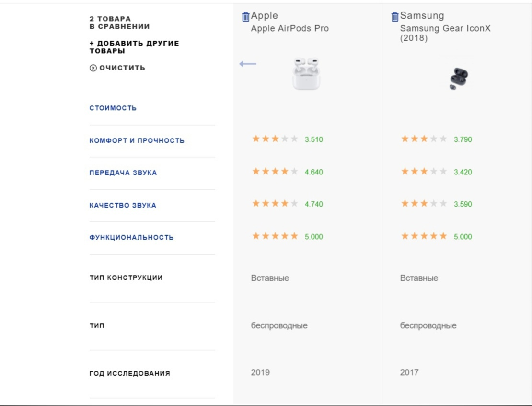Screen dimensions: 532x406
Task: Select "Комфорт и прочность" row label
Action: [x=137, y=141]
